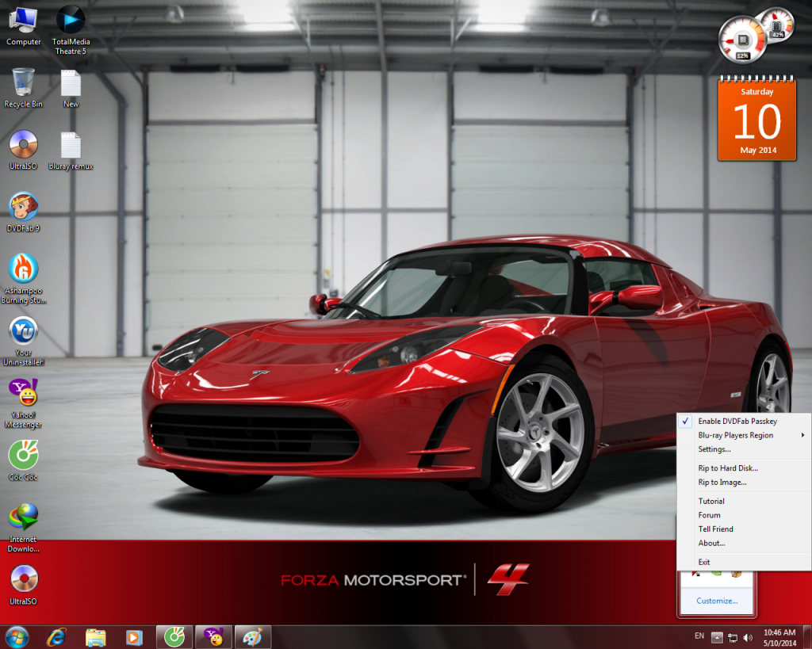The image size is (812, 649).
Task: Open Windows Explorer from the taskbar
Action: 95,637
